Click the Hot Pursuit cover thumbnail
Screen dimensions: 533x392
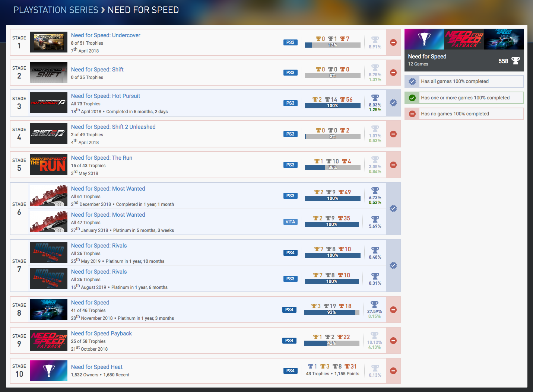(x=49, y=103)
